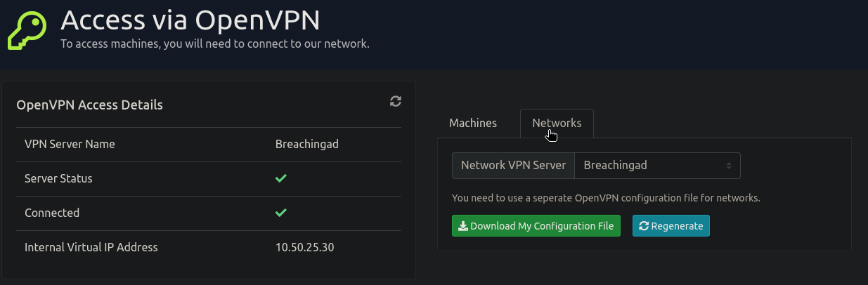
Task: Click the Connected green checkmark
Action: (280, 212)
